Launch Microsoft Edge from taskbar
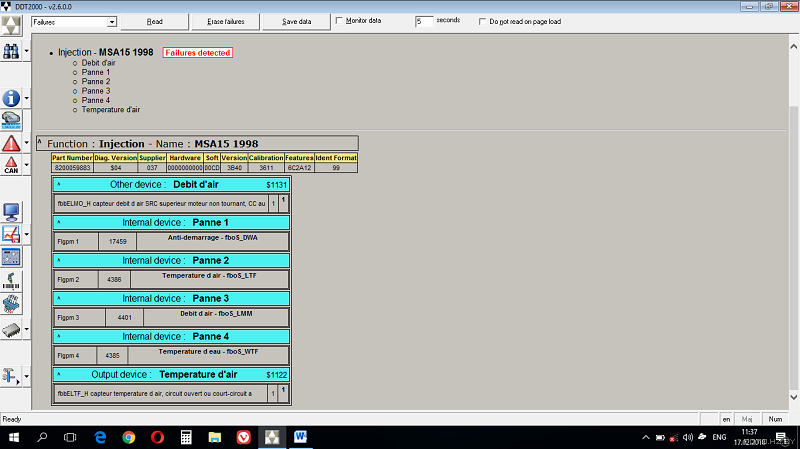800x449 pixels. click(x=101, y=437)
